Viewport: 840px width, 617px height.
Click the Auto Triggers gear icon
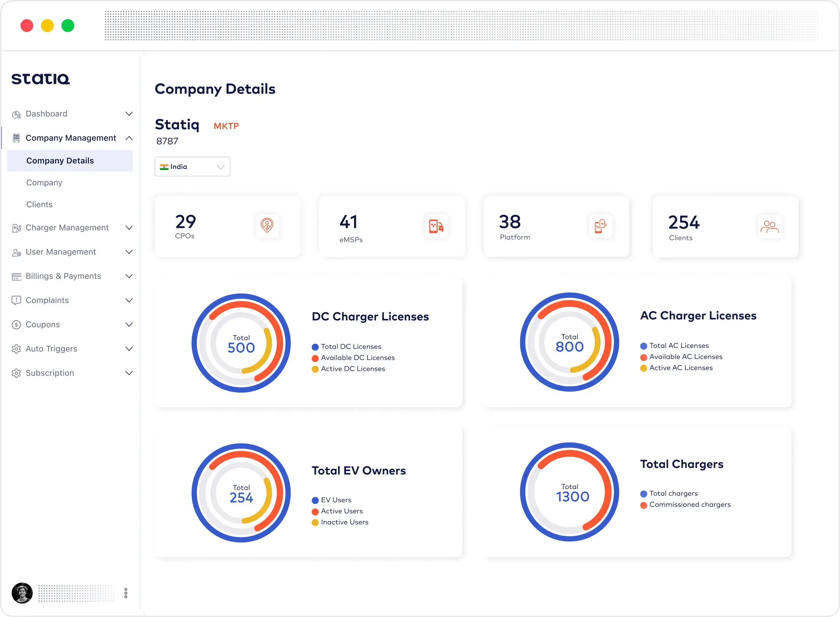pos(16,349)
